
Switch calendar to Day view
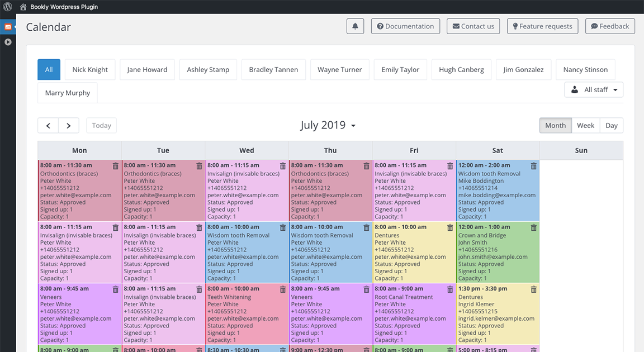click(x=612, y=126)
